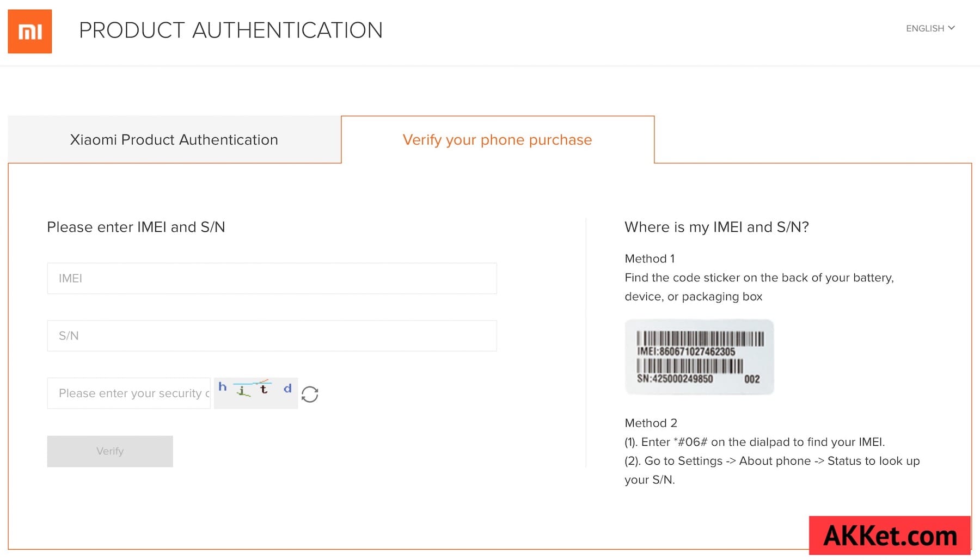
Task: Click the Where is my IMEI heading
Action: click(x=716, y=227)
